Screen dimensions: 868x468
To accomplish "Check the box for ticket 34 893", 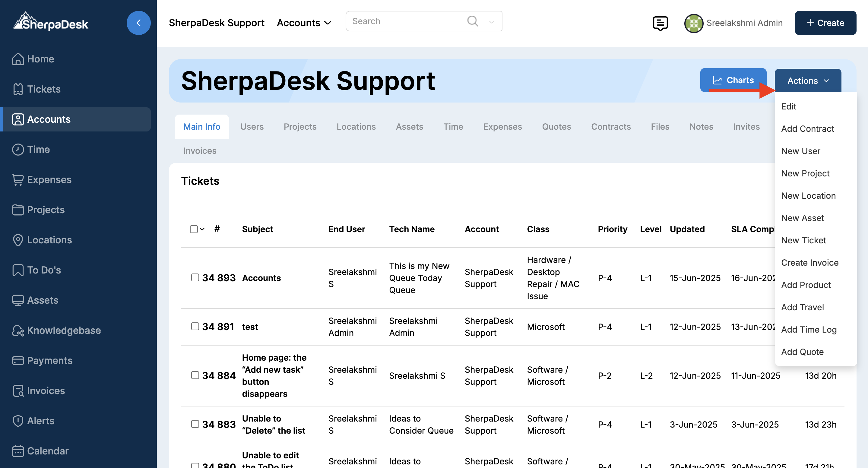I will [195, 277].
